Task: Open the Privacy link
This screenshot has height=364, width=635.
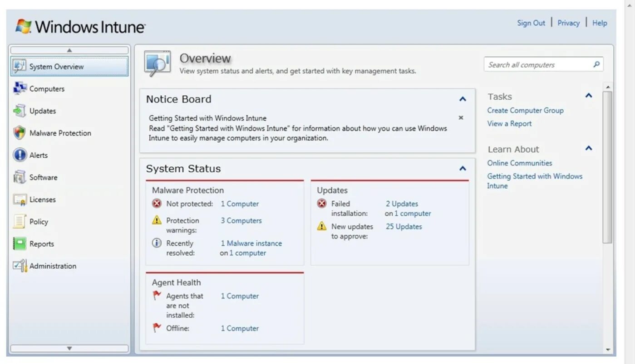Action: (x=568, y=23)
